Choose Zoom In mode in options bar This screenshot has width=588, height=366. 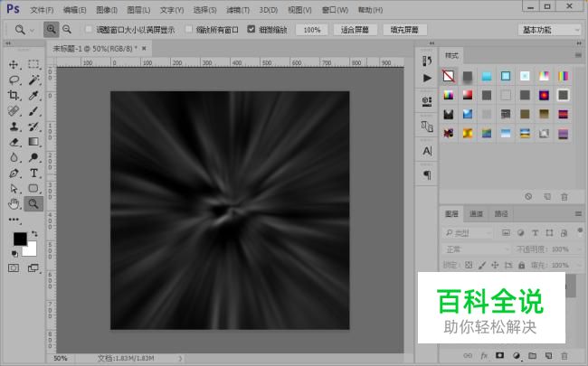coord(51,29)
